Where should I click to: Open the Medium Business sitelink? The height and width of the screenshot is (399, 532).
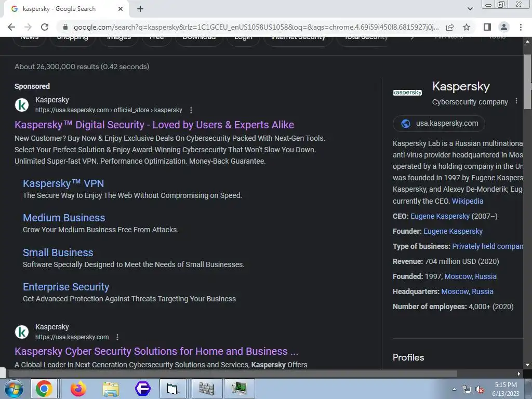point(64,218)
